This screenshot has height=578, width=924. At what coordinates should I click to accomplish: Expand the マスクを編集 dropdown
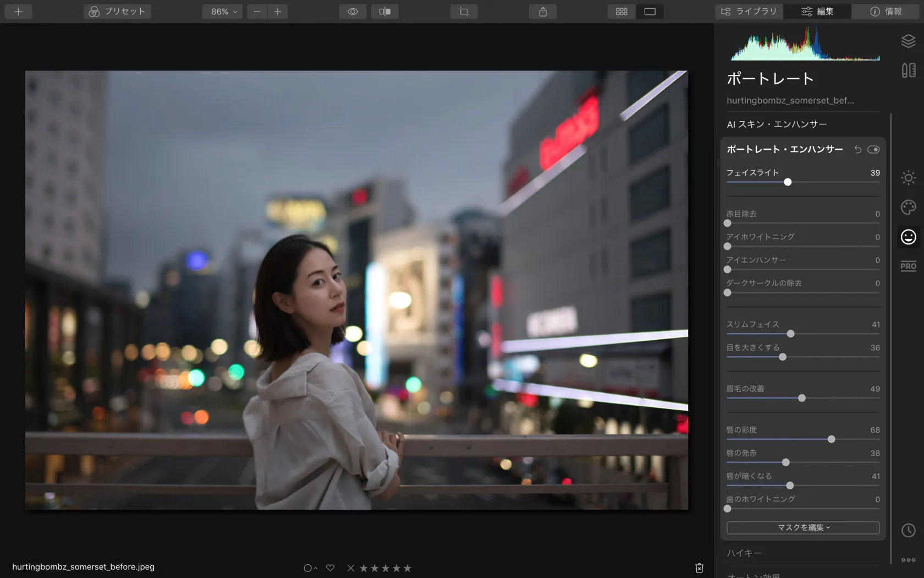tap(802, 527)
